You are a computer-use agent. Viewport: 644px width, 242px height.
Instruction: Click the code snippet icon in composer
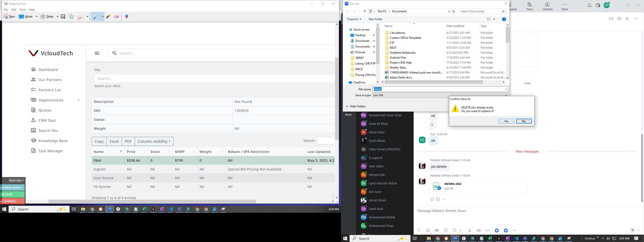pos(488,230)
